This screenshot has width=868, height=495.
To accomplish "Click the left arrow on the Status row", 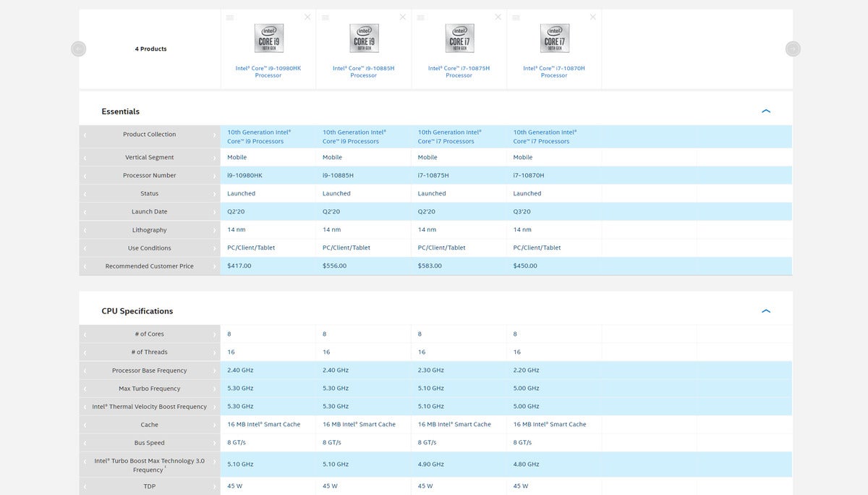I will pos(85,194).
